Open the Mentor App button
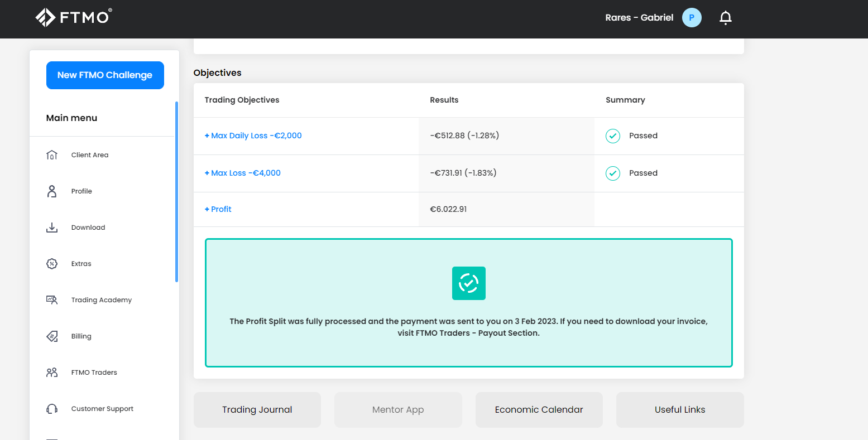Viewport: 868px width, 440px height. [x=398, y=410]
